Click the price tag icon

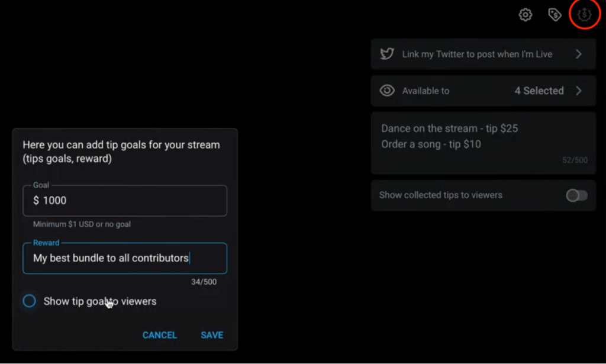(x=555, y=15)
